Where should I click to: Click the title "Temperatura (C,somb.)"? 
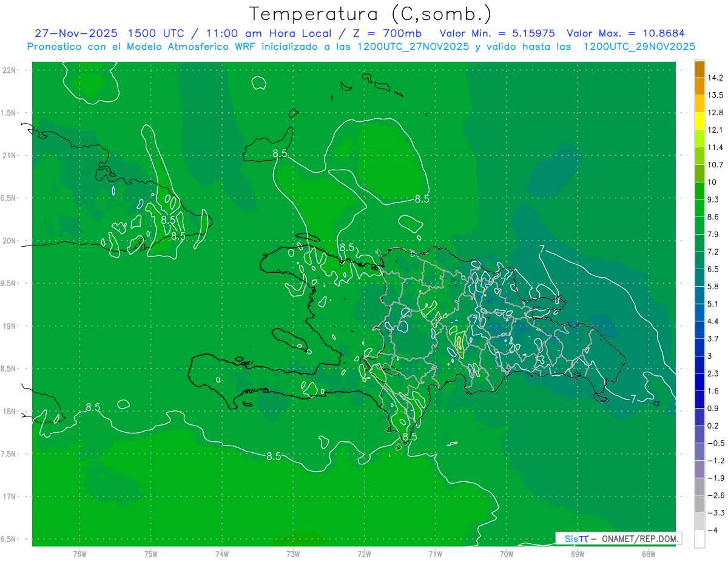click(x=370, y=15)
